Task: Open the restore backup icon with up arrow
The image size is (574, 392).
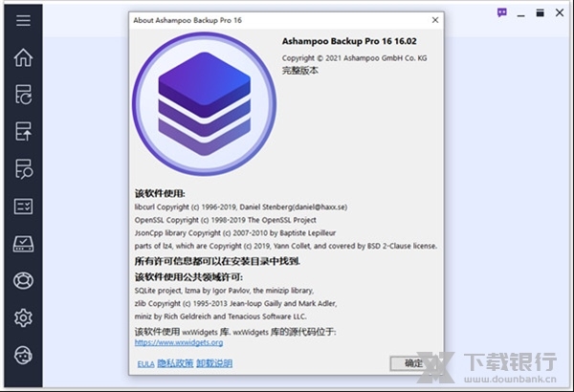Action: tap(23, 131)
